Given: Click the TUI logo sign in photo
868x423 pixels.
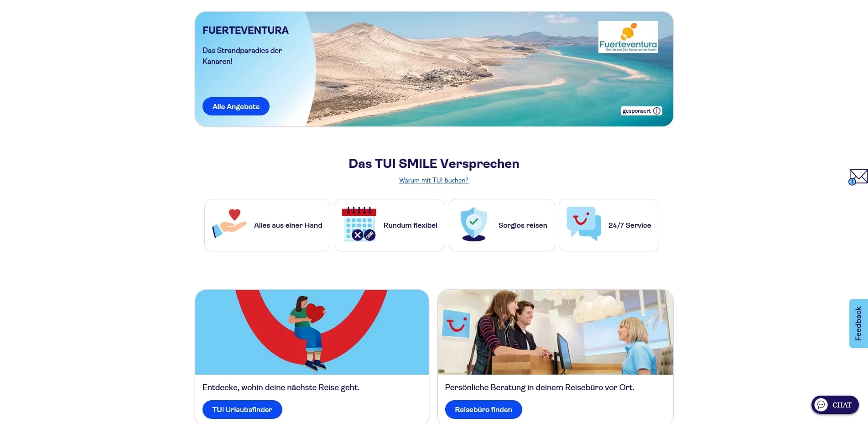Looking at the screenshot, I should 456,324.
